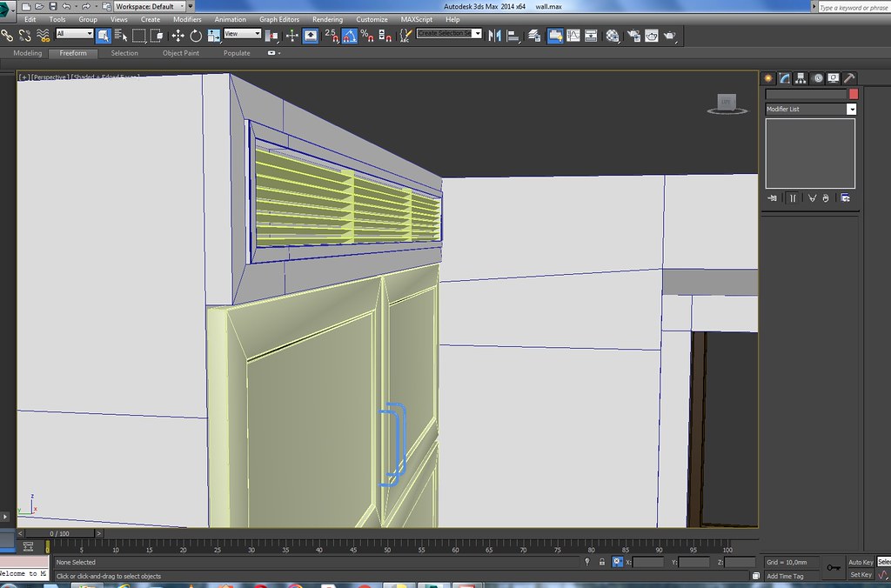This screenshot has width=891, height=588.
Task: Open the Workspace: Default dropdown
Action: pos(149,6)
